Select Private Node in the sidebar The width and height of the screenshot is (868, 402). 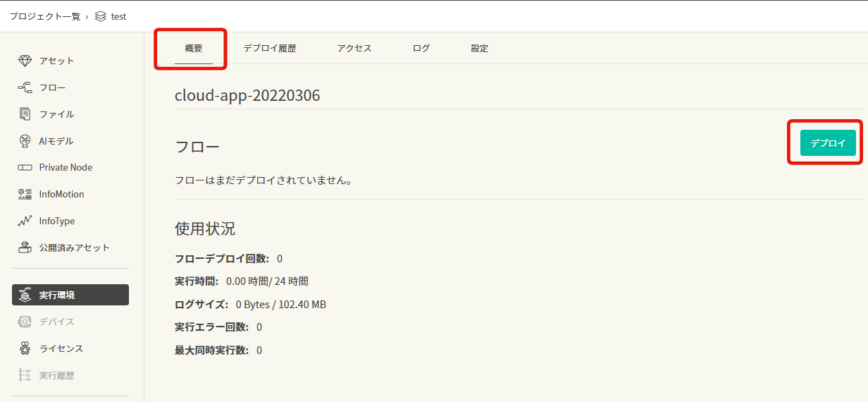[66, 168]
